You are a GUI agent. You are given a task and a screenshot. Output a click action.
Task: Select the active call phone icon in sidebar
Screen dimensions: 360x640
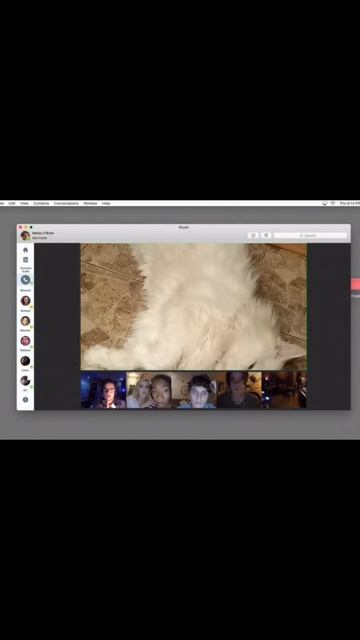(x=25, y=280)
